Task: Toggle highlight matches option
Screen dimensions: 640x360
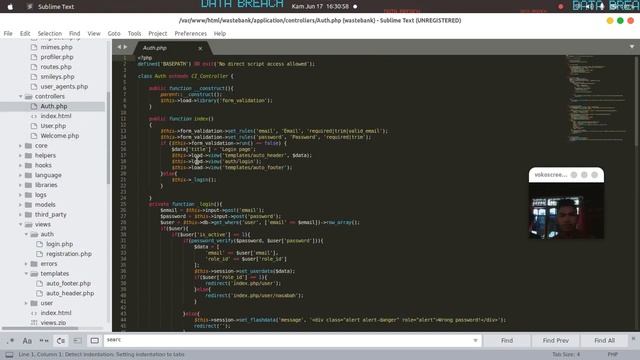Action: click(x=94, y=340)
